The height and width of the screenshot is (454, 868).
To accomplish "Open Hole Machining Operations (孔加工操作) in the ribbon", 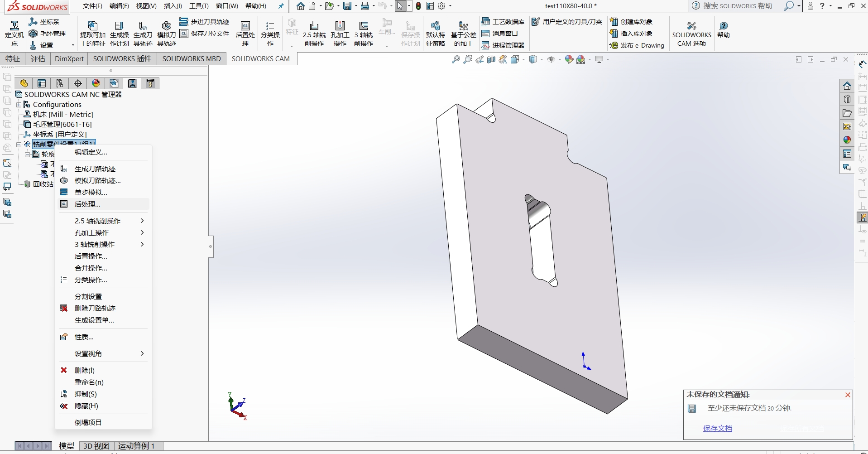I will pos(340,34).
